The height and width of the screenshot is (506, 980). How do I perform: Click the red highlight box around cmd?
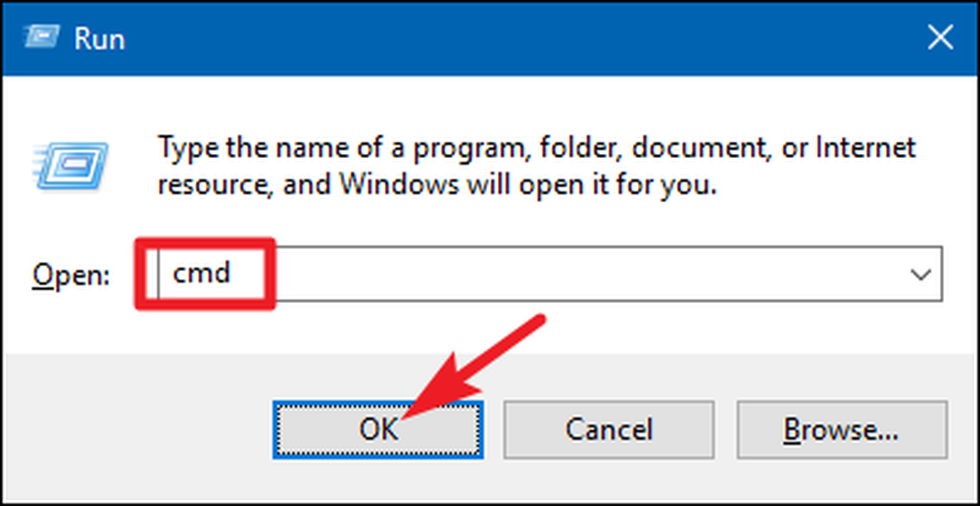[205, 274]
